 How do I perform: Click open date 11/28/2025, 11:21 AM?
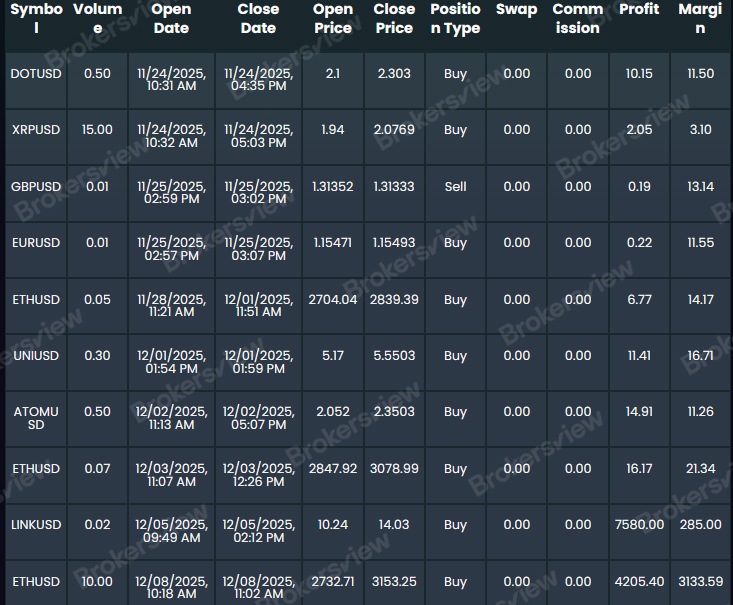171,306
